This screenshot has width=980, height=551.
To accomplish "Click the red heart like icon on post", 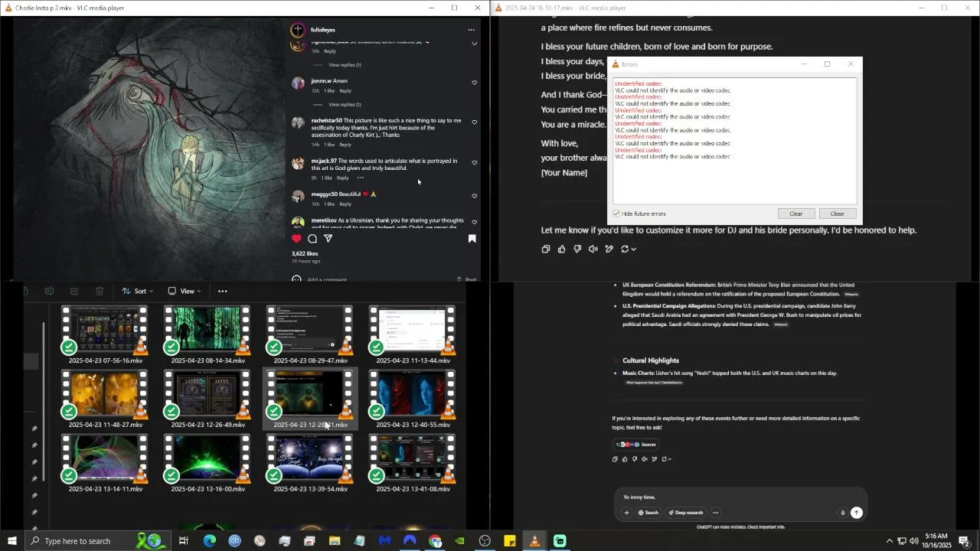I will (x=297, y=239).
